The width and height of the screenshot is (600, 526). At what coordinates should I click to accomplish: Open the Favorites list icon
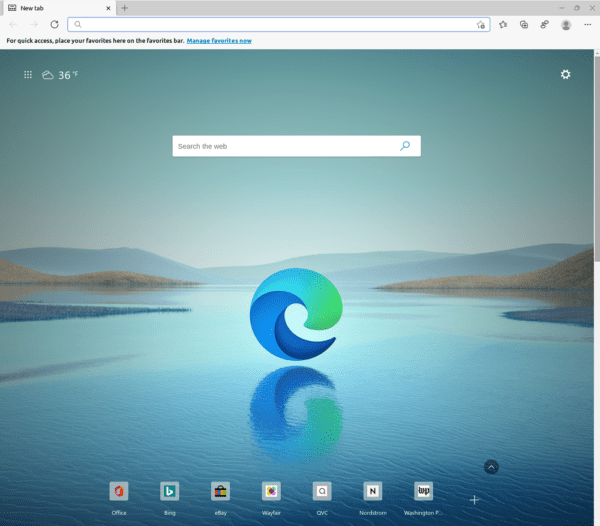click(x=503, y=24)
